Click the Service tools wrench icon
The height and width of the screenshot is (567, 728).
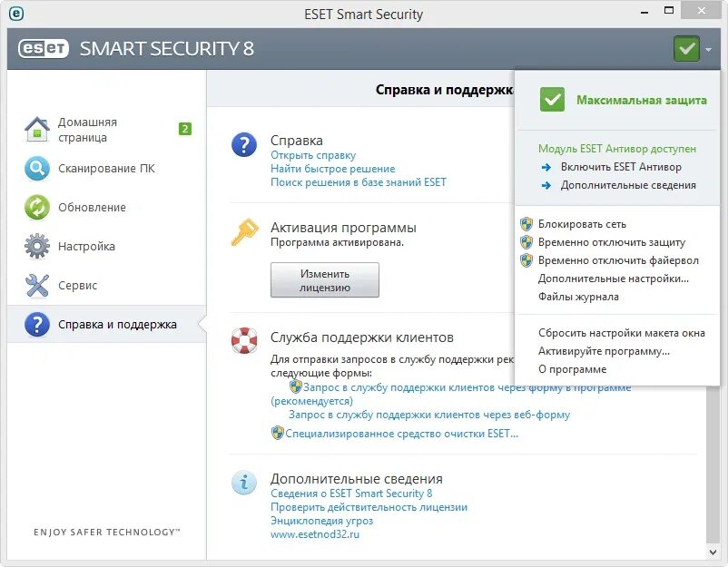(x=36, y=286)
